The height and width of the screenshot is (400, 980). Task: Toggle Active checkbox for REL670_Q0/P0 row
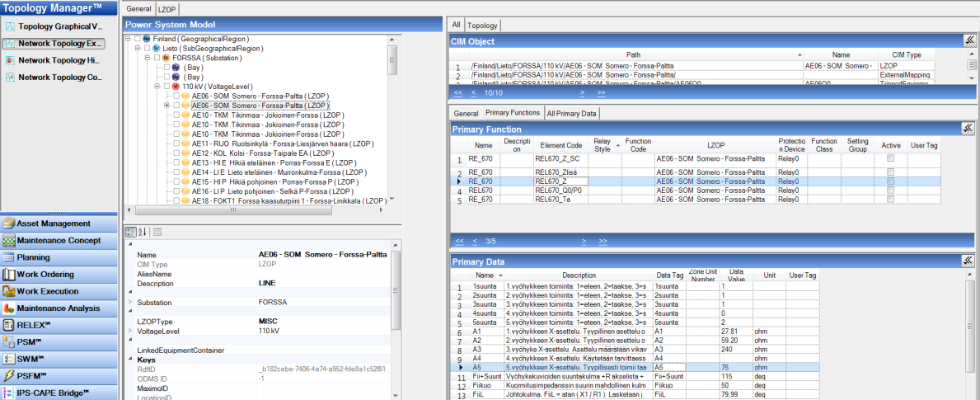890,191
